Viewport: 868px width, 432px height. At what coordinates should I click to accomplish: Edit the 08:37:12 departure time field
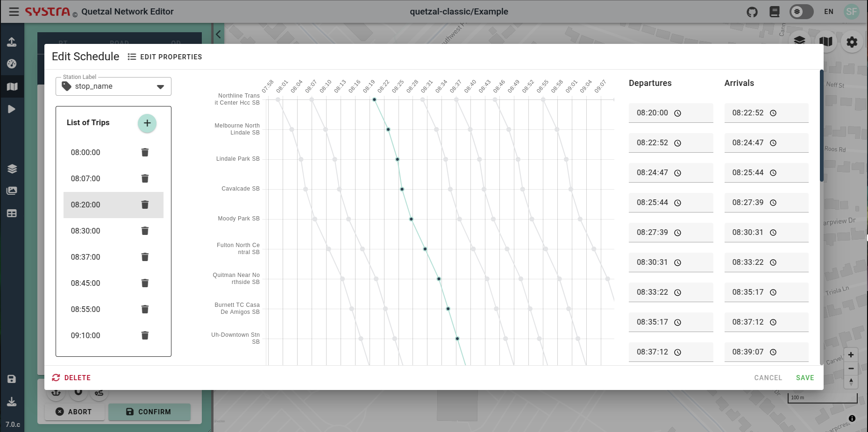(x=671, y=352)
